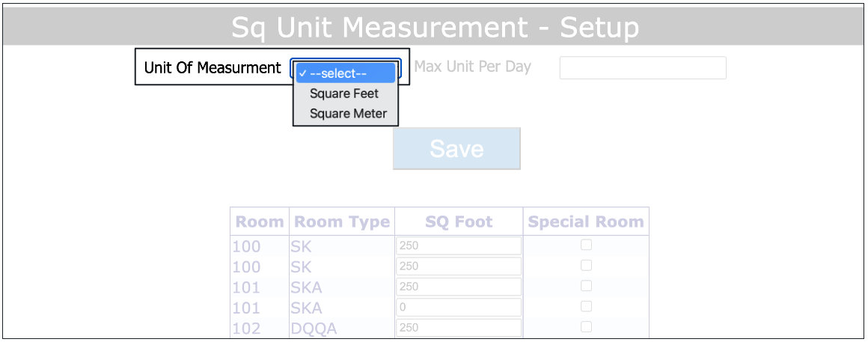This screenshot has width=868, height=342.
Task: Enable Special Room on first room 100 row
Action: pyautogui.click(x=586, y=245)
